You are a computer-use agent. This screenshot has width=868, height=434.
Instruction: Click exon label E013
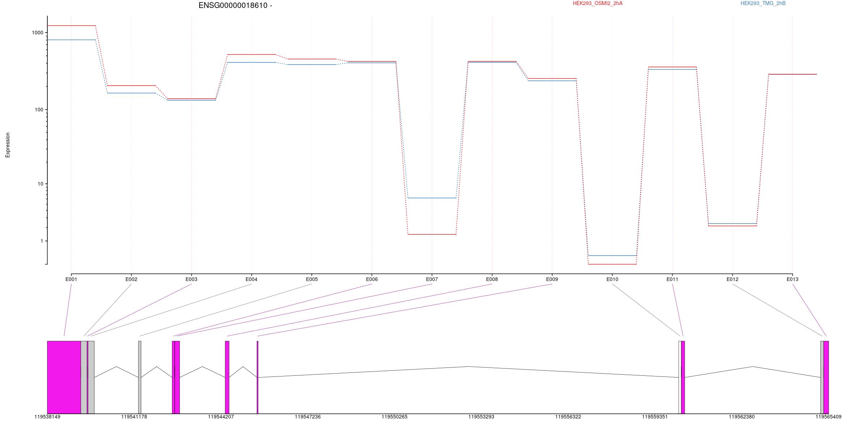click(792, 279)
